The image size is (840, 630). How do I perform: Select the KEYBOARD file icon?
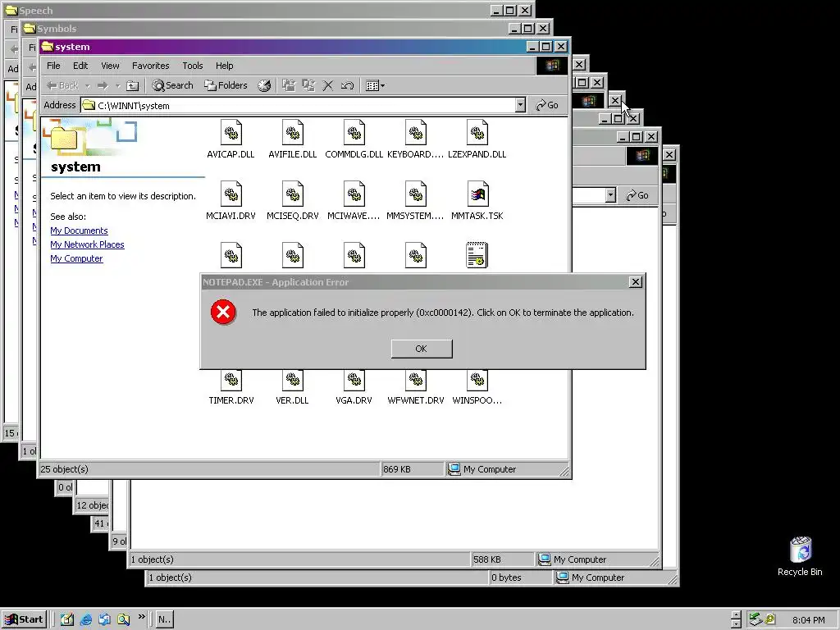click(416, 132)
